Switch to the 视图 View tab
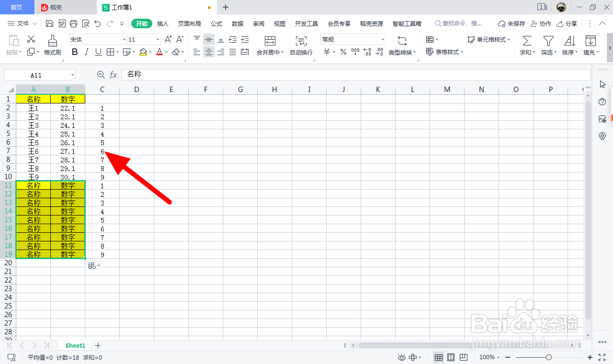Screen dimensions: 613x364 (x=280, y=23)
